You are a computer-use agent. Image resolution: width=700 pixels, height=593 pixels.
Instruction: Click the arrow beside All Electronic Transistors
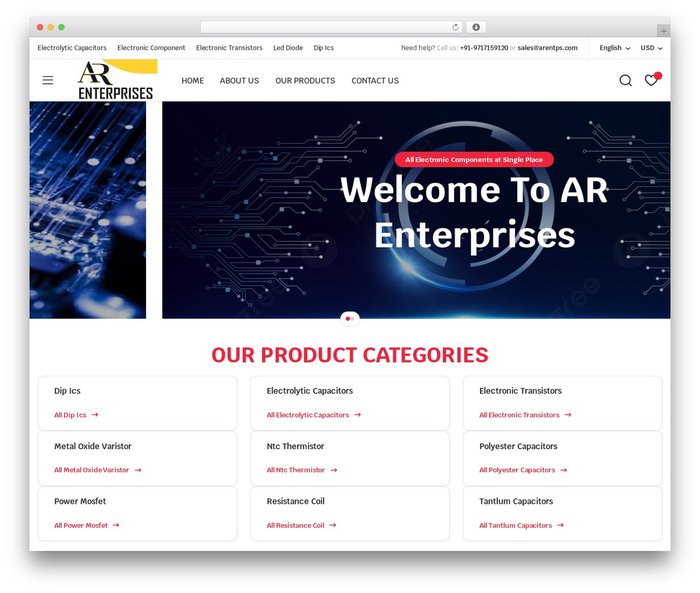[568, 415]
